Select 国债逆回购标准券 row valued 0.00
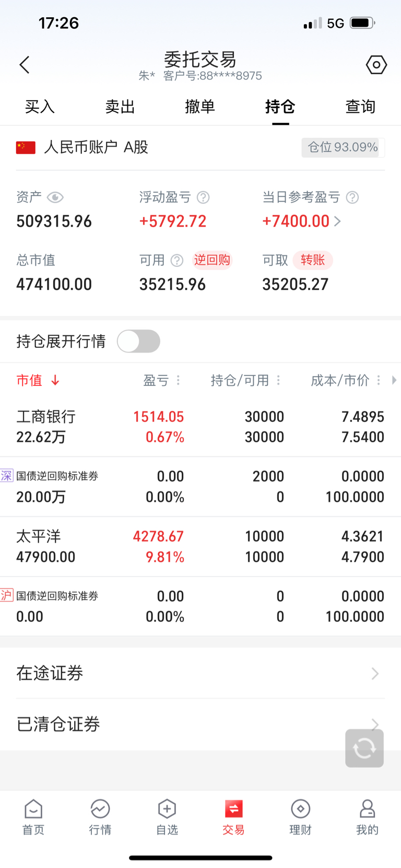The image size is (401, 868). click(200, 606)
